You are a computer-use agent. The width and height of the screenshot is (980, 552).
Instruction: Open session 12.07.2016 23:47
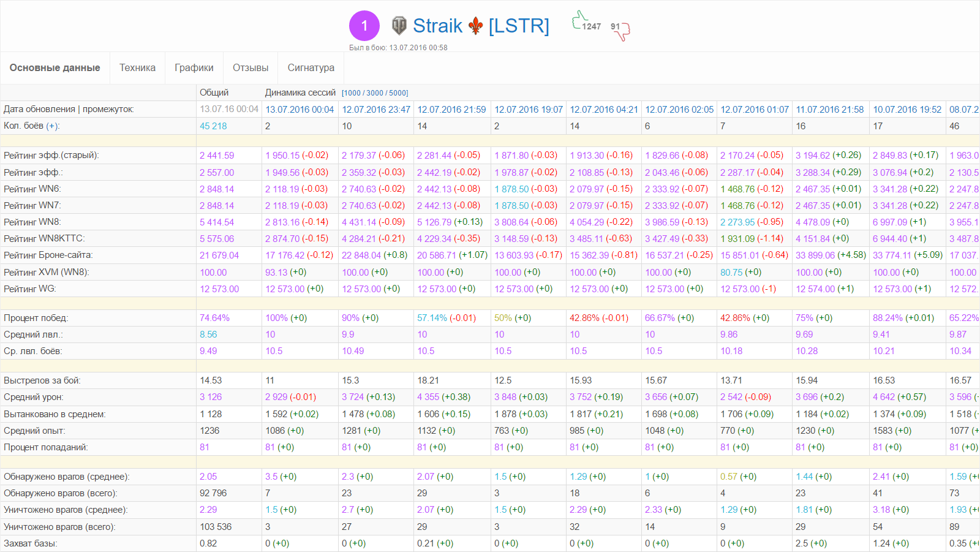coord(376,109)
